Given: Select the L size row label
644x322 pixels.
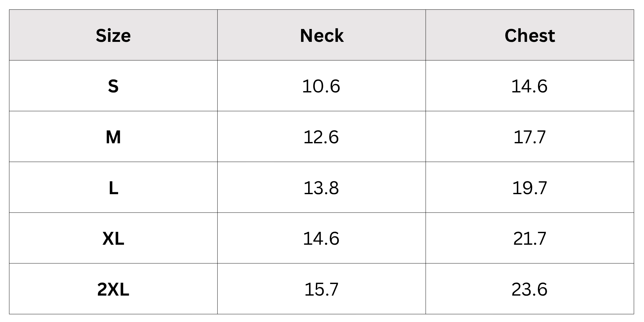Looking at the screenshot, I should (113, 188).
